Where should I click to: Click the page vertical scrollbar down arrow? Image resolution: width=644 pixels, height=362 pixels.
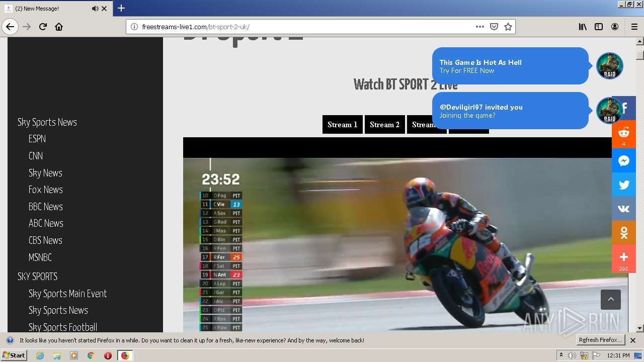tap(640, 328)
